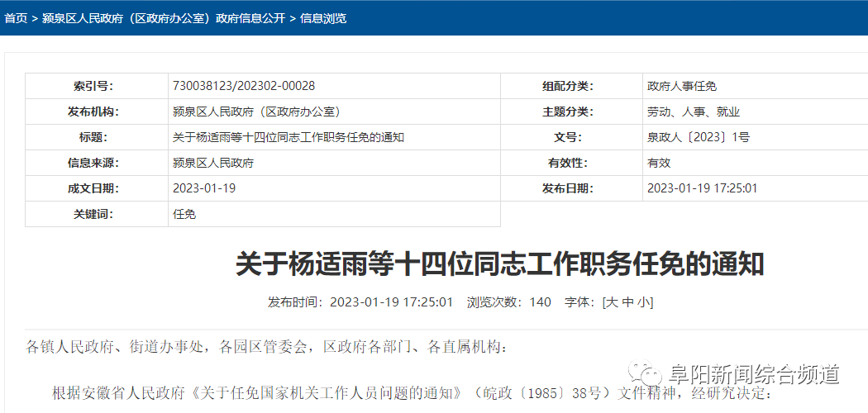Select validity value 有效
The height and width of the screenshot is (413, 868).
(x=659, y=163)
